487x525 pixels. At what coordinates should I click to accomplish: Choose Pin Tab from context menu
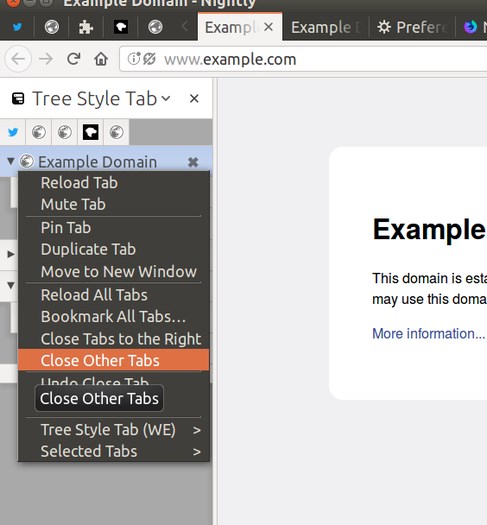[x=114, y=228]
